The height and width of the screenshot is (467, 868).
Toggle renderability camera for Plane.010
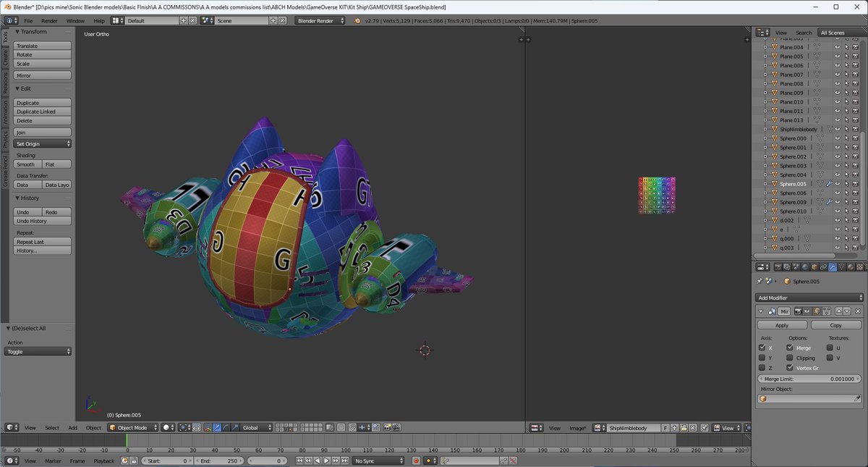[855, 102]
